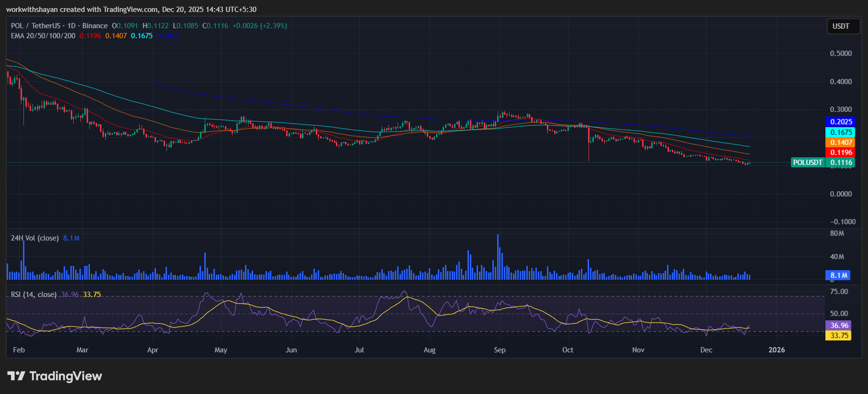Click the blue 0.2025 price axis label
Image resolution: width=868 pixels, height=394 pixels.
click(841, 122)
